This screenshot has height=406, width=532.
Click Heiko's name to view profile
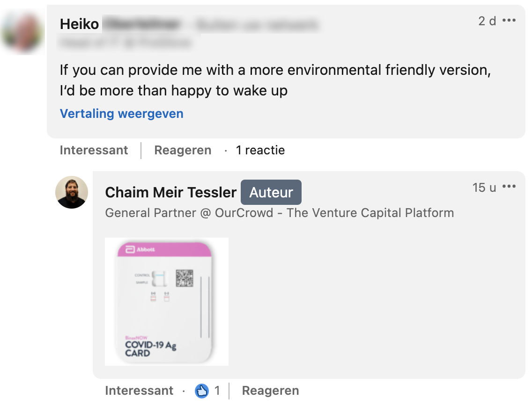[x=80, y=24]
